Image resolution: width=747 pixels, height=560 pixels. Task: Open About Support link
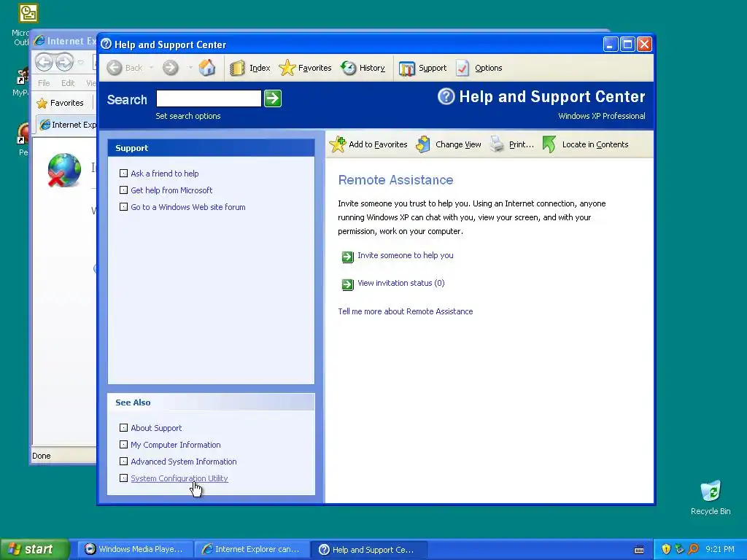[x=156, y=428]
